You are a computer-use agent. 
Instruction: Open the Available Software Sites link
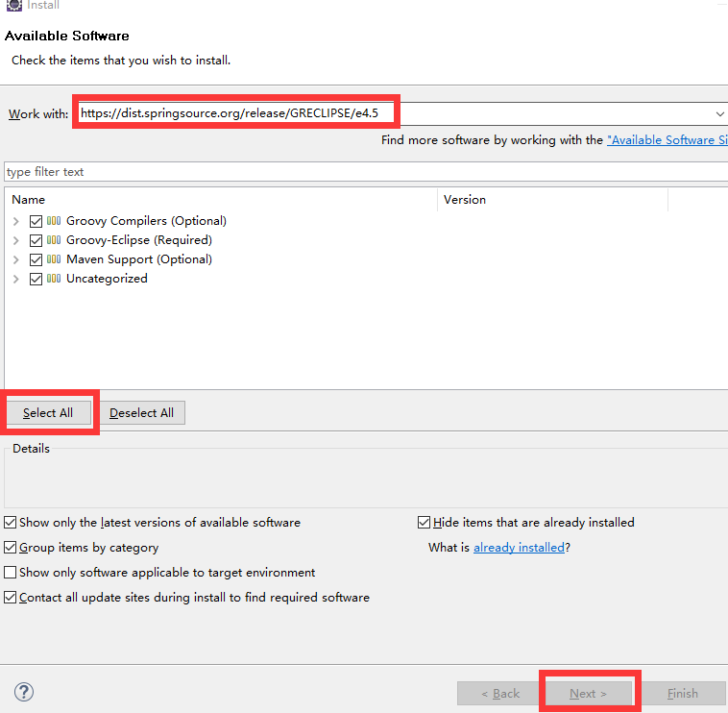click(x=667, y=139)
